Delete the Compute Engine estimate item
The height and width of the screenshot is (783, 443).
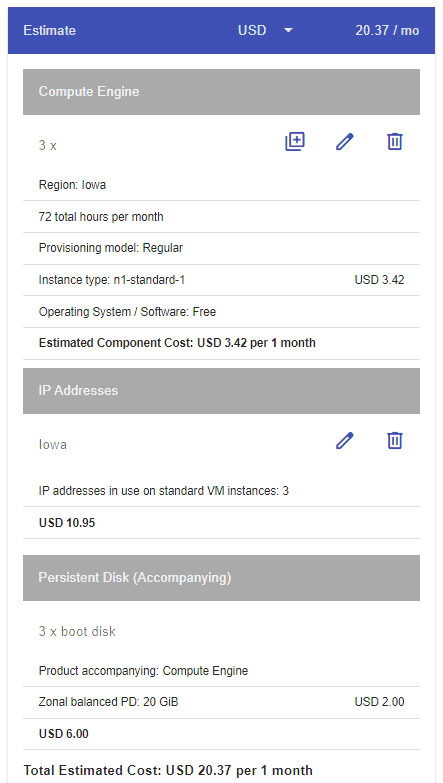[395, 142]
